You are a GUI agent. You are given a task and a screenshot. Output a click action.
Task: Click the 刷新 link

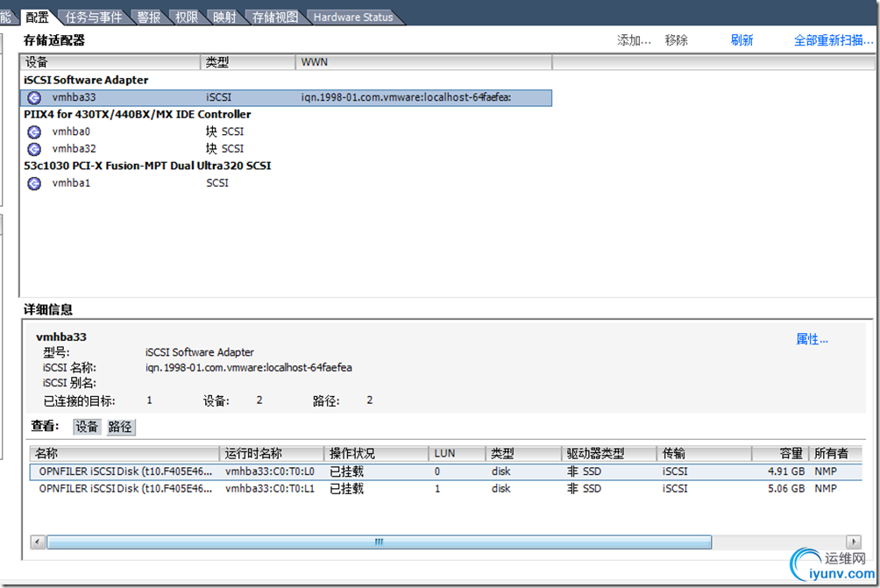pos(742,40)
